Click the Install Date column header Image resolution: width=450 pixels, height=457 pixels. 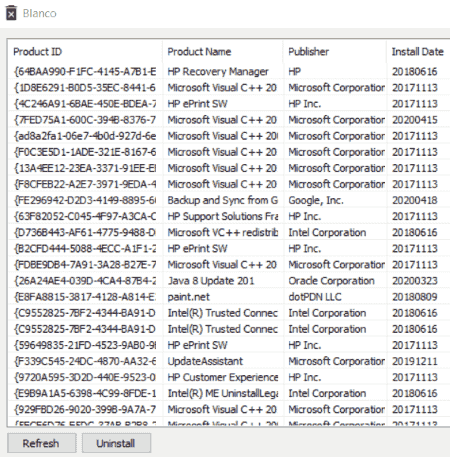tap(418, 52)
